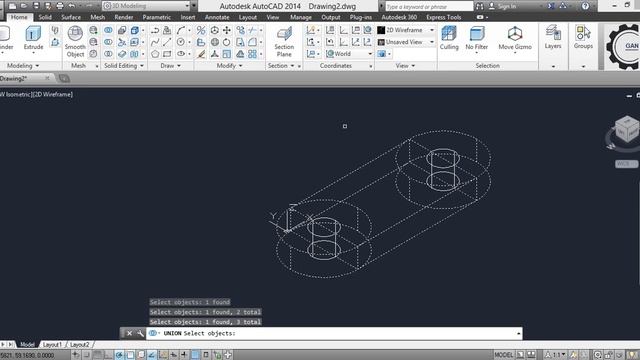Select the Rectangle draw tool
This screenshot has width=640, height=360.
(x=167, y=54)
